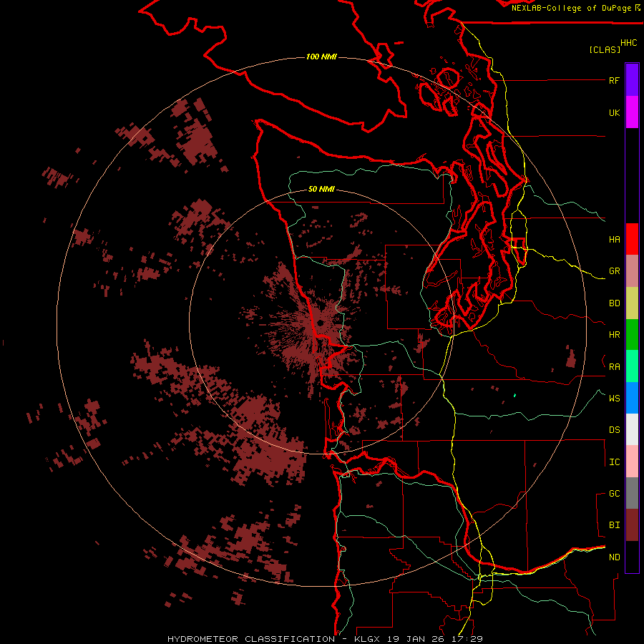Click the 100 NMI range ring label
The image size is (644, 644).
tap(321, 57)
